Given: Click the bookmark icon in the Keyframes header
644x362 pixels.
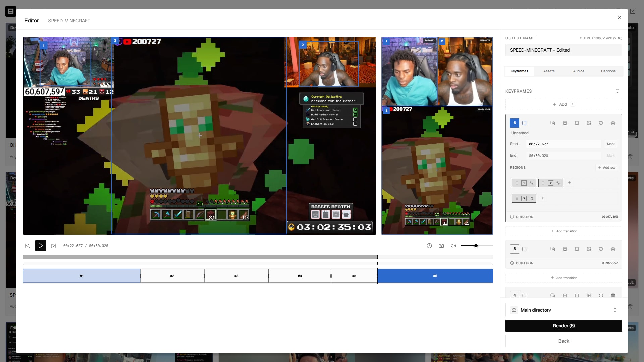Looking at the screenshot, I should 618,91.
